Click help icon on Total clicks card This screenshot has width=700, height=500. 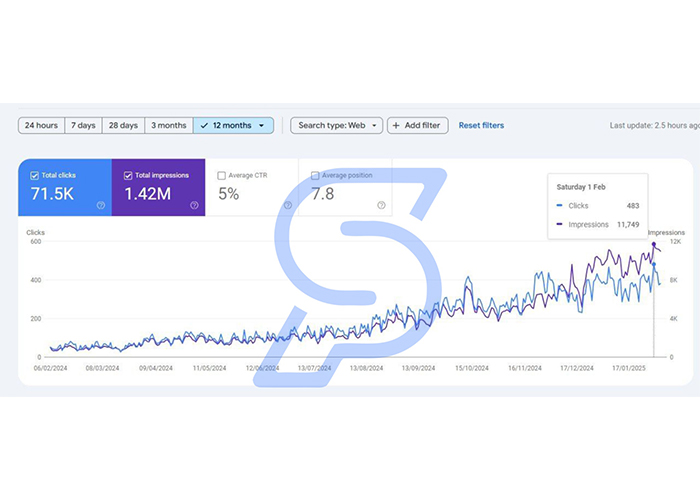click(x=101, y=205)
